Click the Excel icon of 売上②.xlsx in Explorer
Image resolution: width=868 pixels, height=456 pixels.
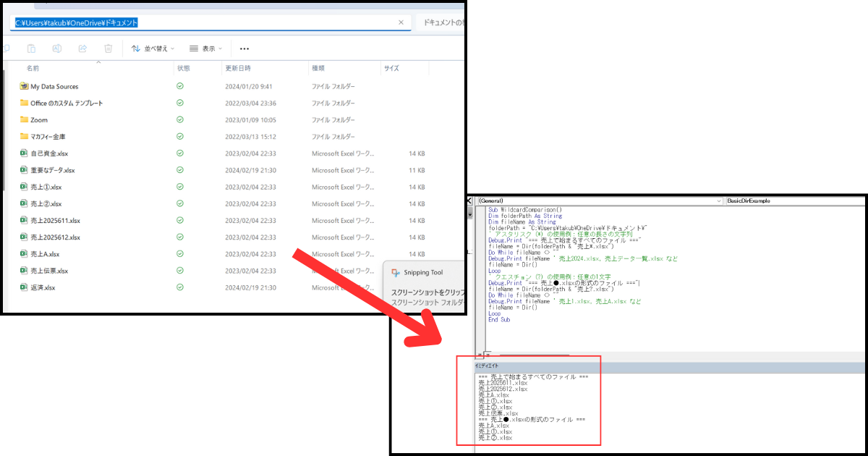pyautogui.click(x=24, y=203)
